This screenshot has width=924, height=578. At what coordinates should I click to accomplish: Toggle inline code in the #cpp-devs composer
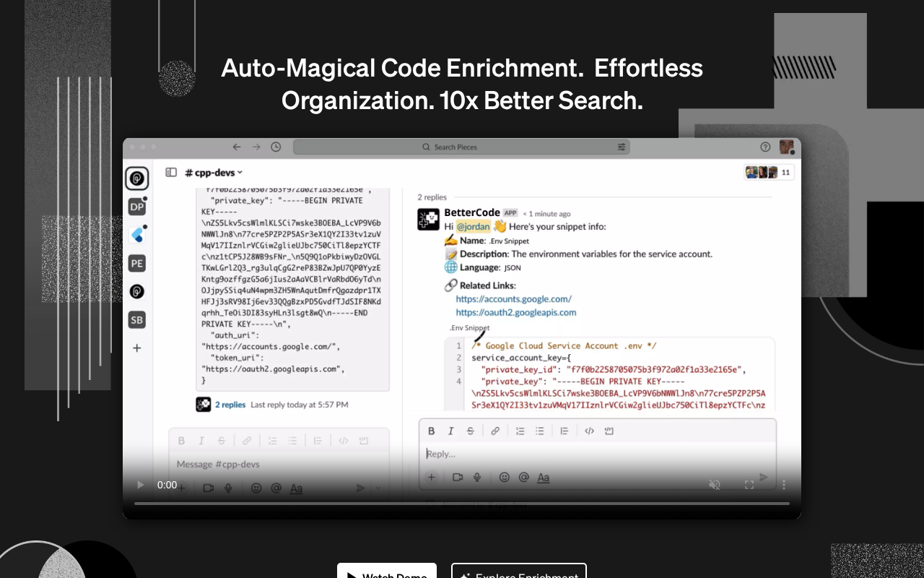pyautogui.click(x=344, y=440)
